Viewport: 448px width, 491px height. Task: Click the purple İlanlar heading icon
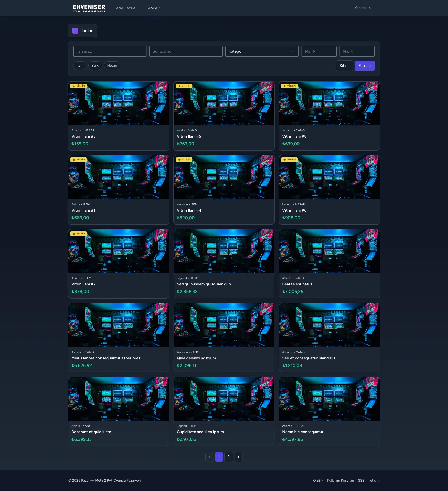pyautogui.click(x=75, y=31)
